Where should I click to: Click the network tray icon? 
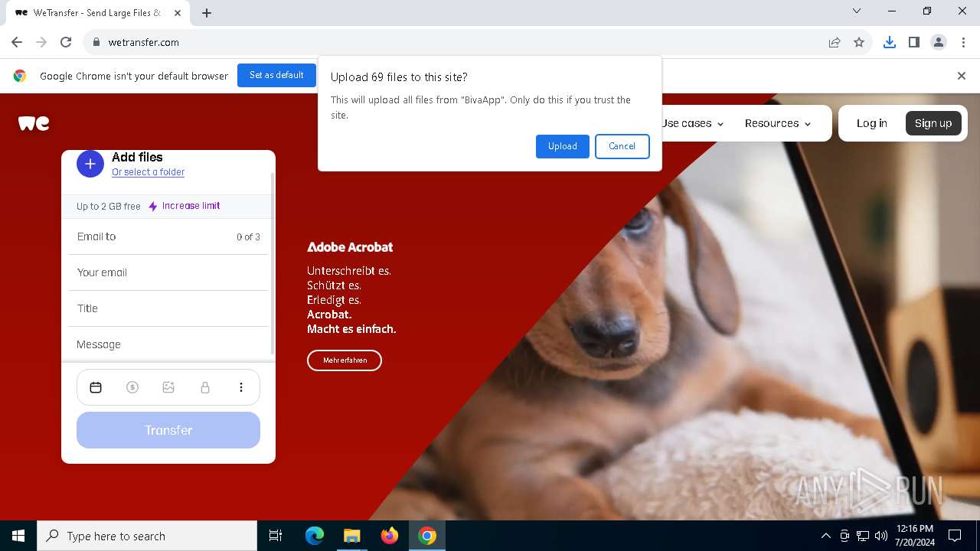pyautogui.click(x=863, y=536)
